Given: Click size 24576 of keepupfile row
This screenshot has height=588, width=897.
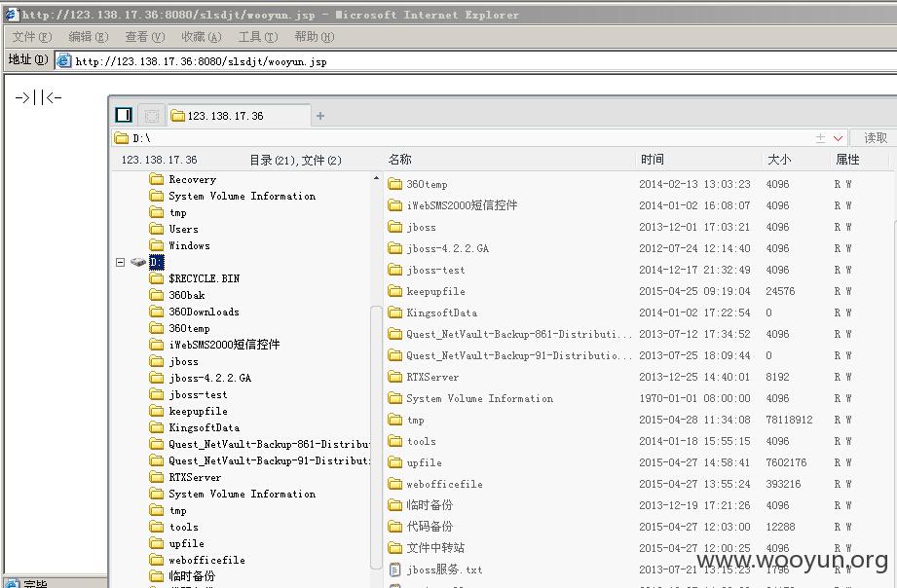Looking at the screenshot, I should [x=780, y=291].
